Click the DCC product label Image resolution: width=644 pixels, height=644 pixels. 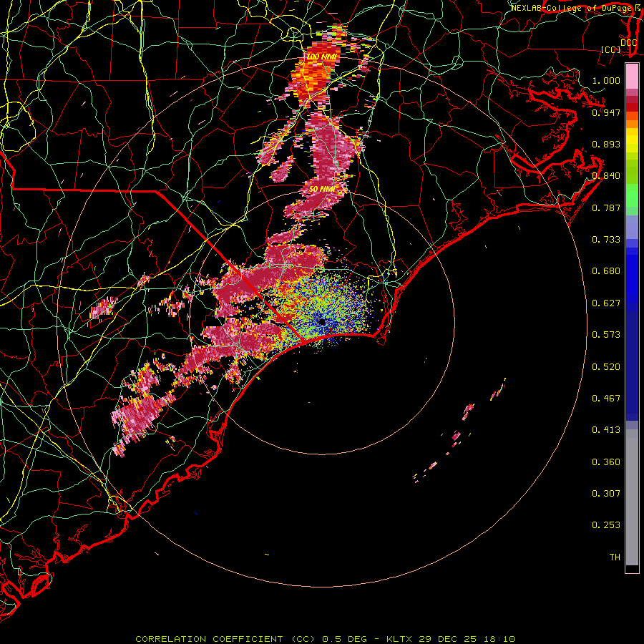tap(628, 42)
